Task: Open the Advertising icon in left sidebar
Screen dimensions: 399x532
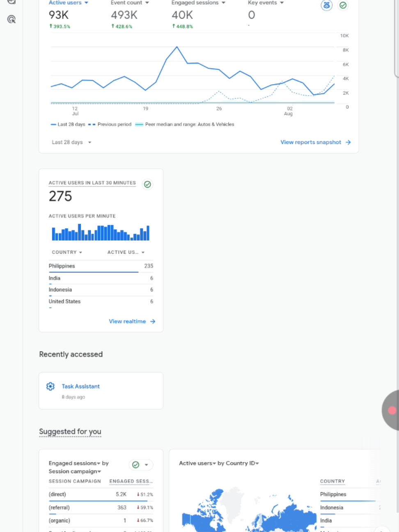Action: (x=11, y=19)
